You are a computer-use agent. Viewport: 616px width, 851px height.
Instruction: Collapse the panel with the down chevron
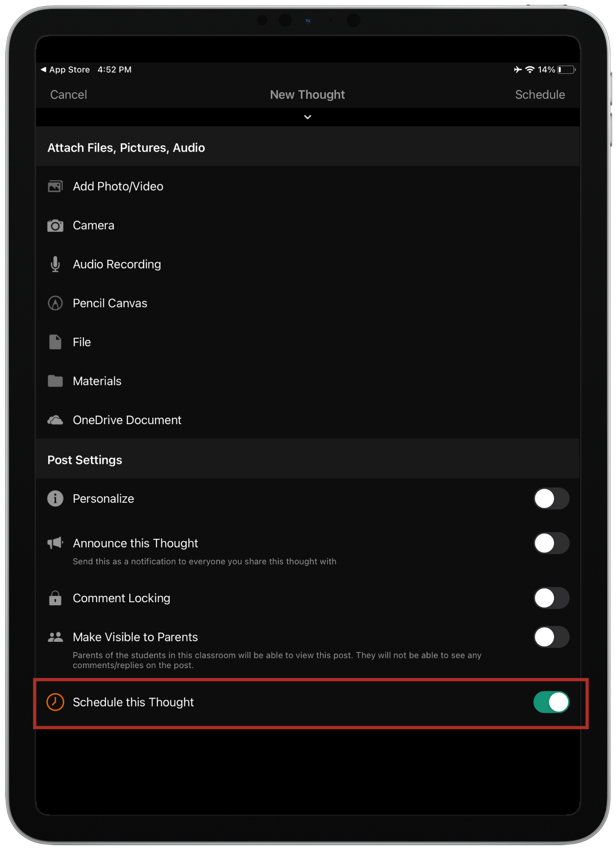point(308,117)
